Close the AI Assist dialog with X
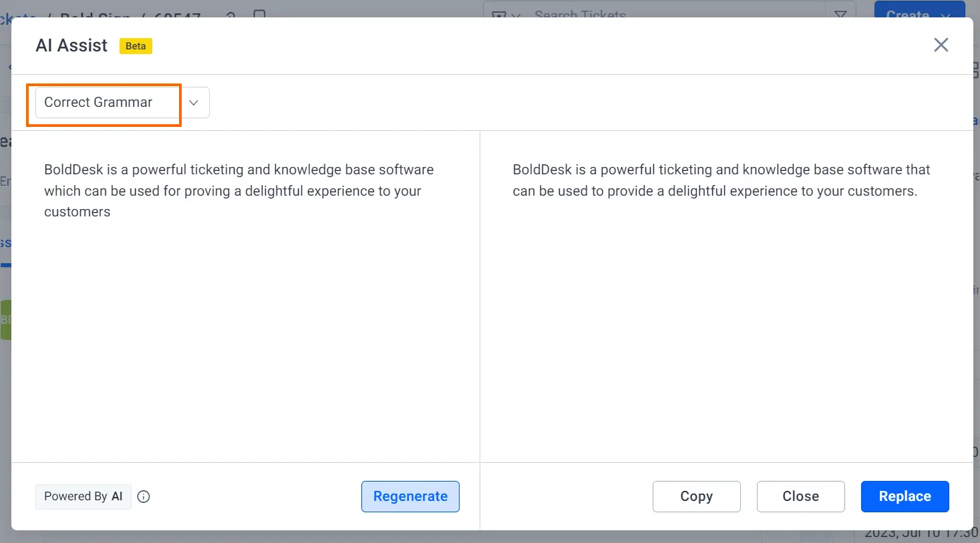Image resolution: width=980 pixels, height=543 pixels. [x=941, y=45]
